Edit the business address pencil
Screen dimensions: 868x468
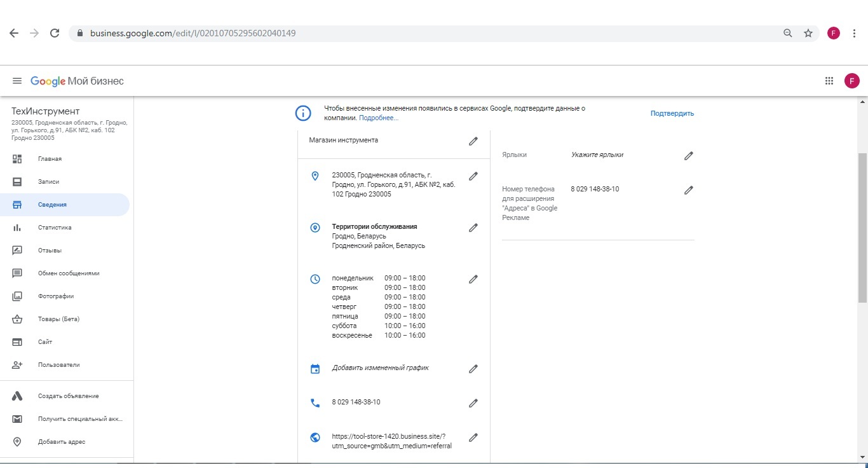click(473, 176)
